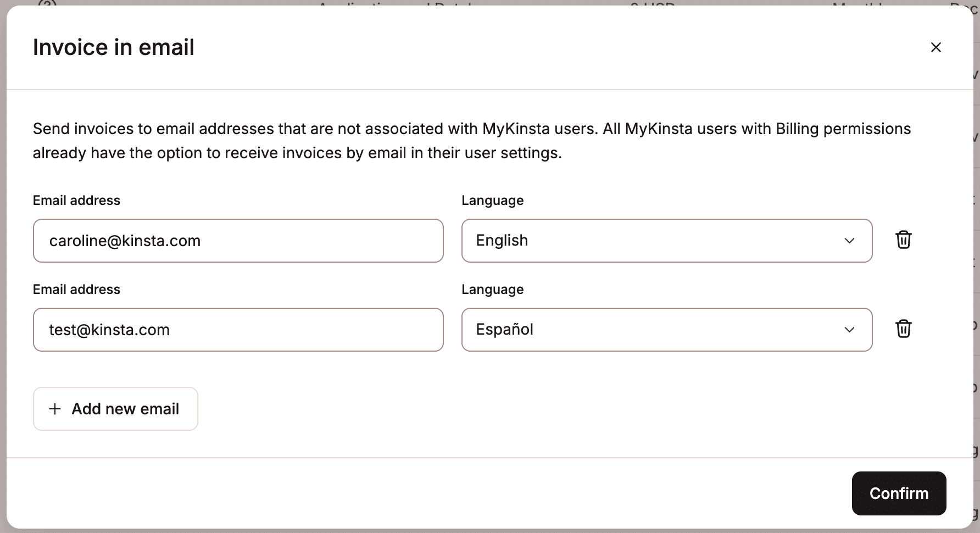Click the English language combo box

(x=666, y=241)
